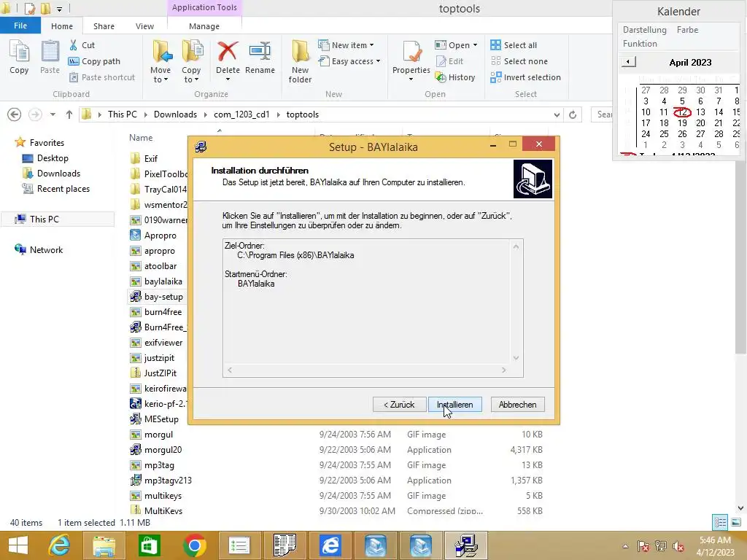Image resolution: width=747 pixels, height=560 pixels.
Task: Switch to large icons view in status bar
Action: 735,522
